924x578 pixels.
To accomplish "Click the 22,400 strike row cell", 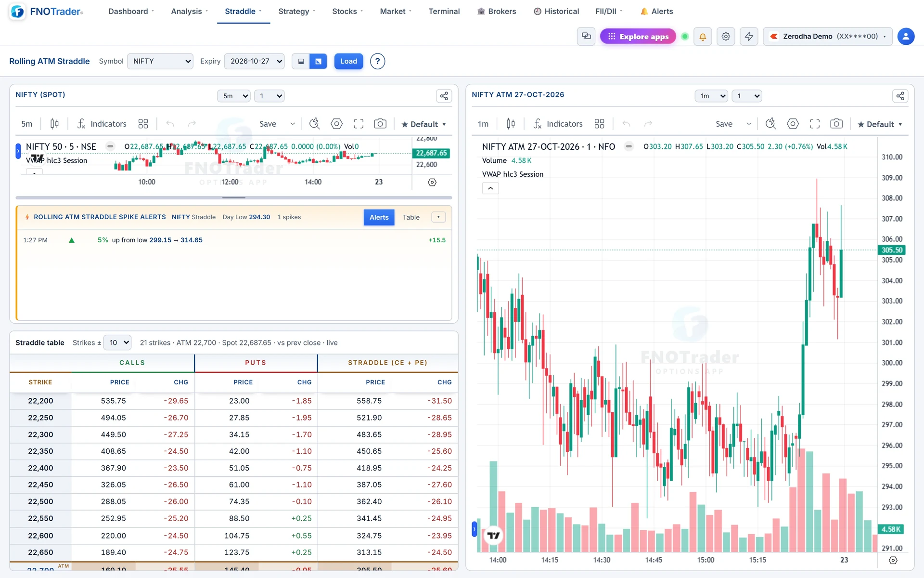I will (x=40, y=468).
